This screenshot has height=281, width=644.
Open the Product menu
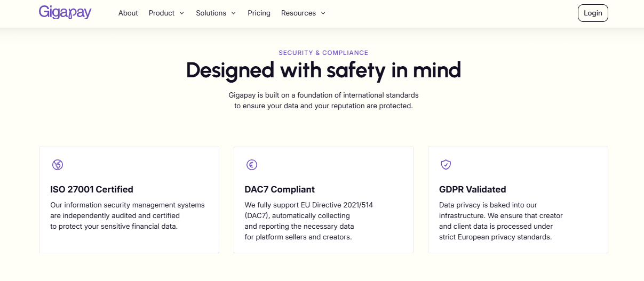pos(166,13)
